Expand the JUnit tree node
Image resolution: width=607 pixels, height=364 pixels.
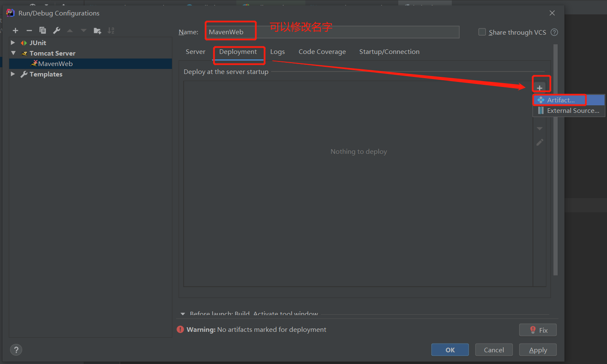(x=13, y=43)
